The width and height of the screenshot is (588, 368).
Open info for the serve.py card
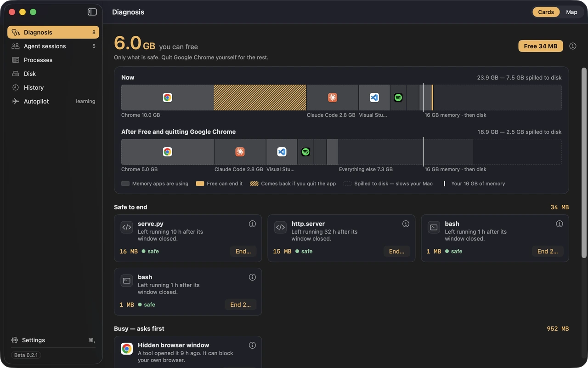tap(252, 224)
